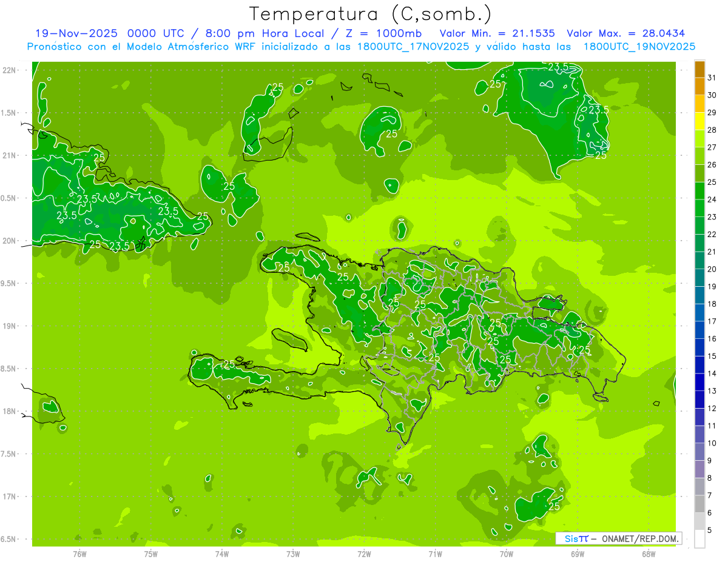Select the number 16 on the color legend
Screen dimensions: 728x562
point(712,338)
